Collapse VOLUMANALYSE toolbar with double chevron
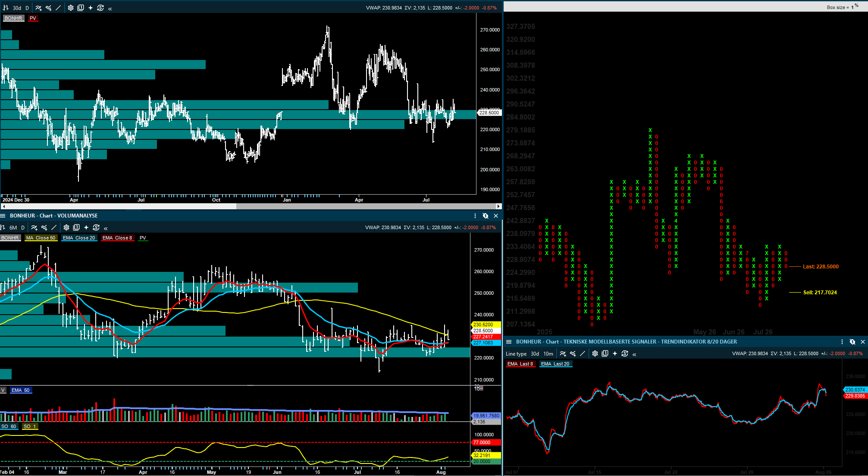This screenshot has width=868, height=476. (106, 228)
